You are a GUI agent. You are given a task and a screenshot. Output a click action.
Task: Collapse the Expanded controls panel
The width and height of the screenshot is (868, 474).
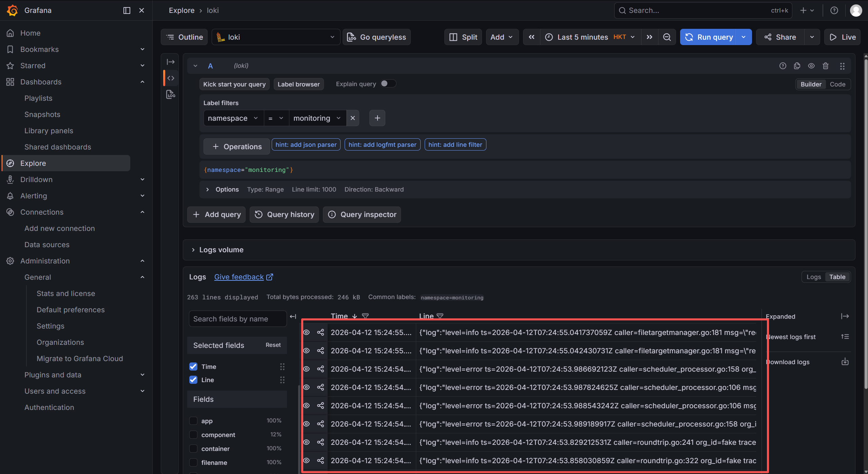point(845,316)
